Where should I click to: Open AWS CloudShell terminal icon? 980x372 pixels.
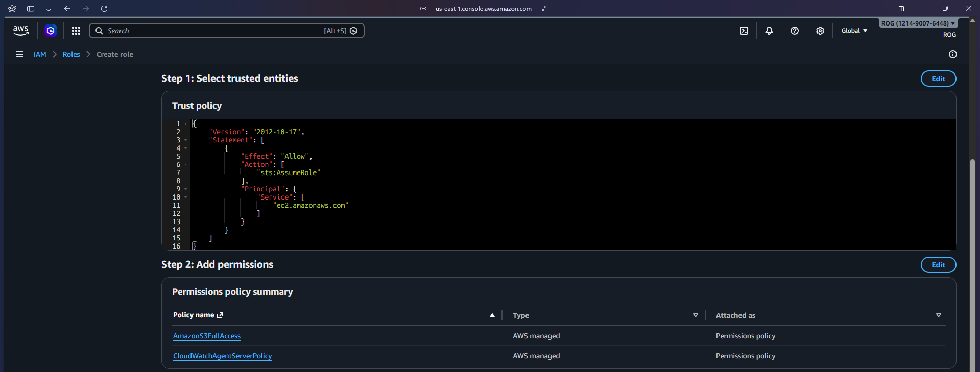(x=744, y=31)
